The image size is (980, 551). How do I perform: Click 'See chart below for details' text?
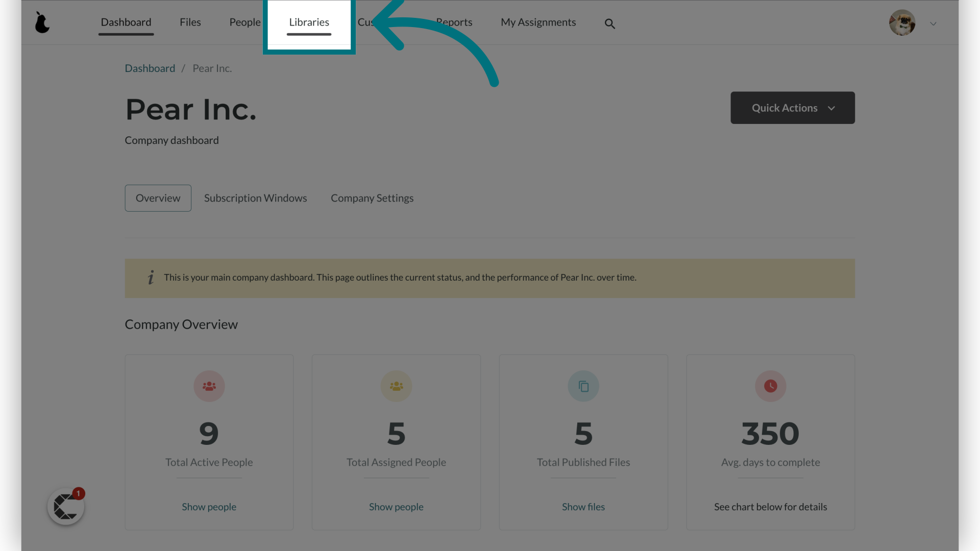[x=770, y=507]
